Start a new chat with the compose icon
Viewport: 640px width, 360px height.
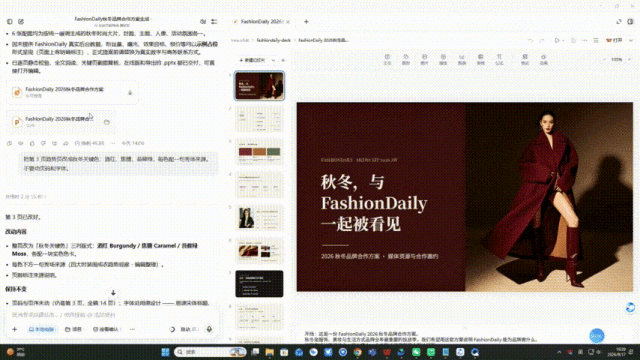pos(21,22)
